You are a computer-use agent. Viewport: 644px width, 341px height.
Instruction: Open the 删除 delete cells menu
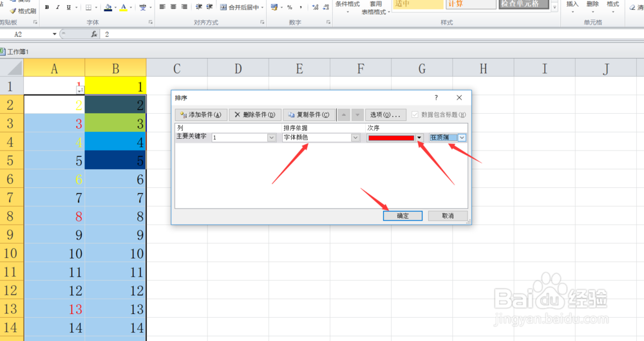(592, 6)
